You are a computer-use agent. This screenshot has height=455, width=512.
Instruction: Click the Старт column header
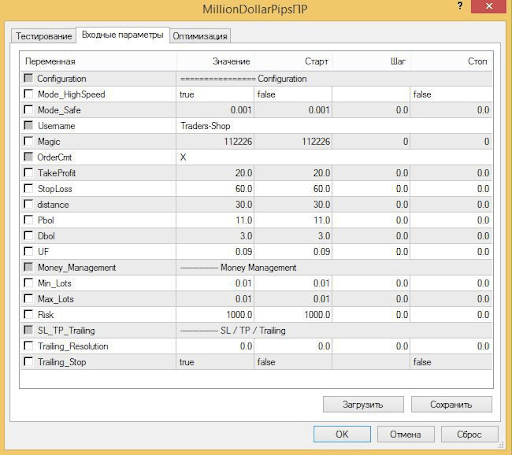(x=293, y=61)
